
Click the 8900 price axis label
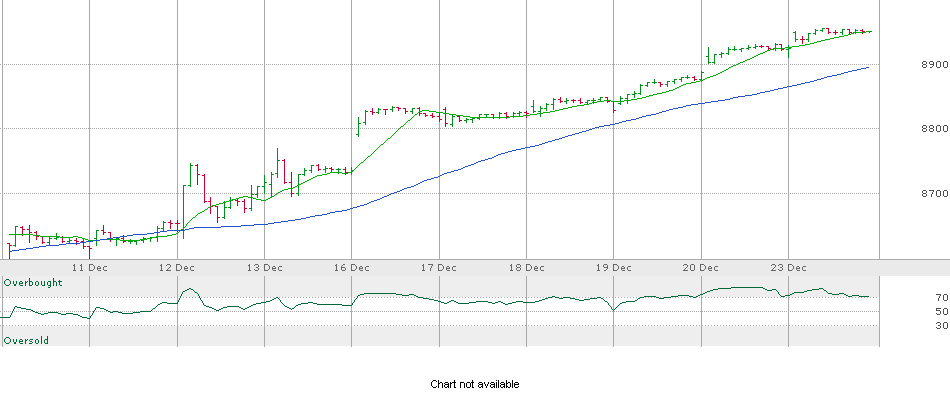click(x=934, y=65)
